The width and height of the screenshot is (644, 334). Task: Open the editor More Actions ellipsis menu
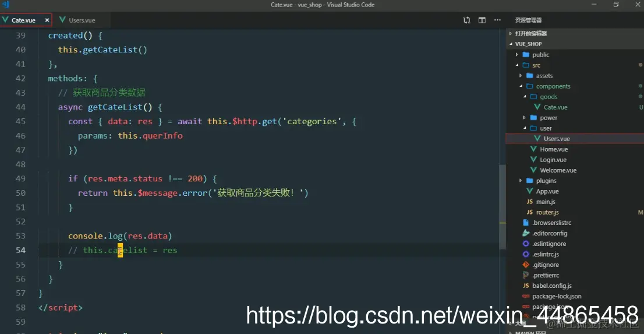pyautogui.click(x=497, y=20)
